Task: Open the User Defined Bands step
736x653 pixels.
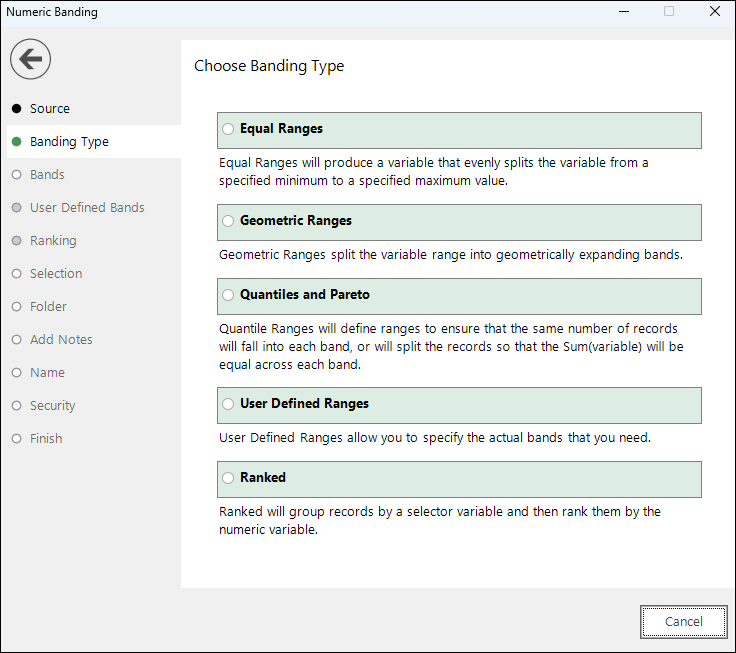Action: click(87, 207)
